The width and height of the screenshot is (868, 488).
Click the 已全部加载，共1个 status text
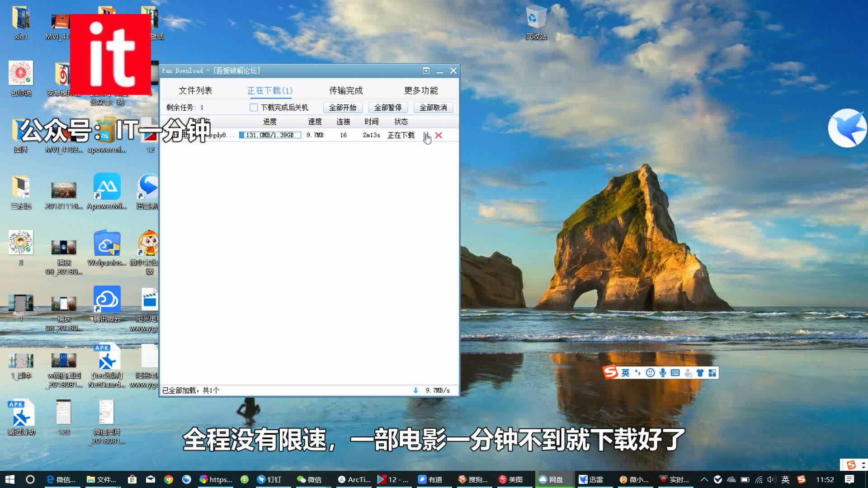pyautogui.click(x=191, y=390)
